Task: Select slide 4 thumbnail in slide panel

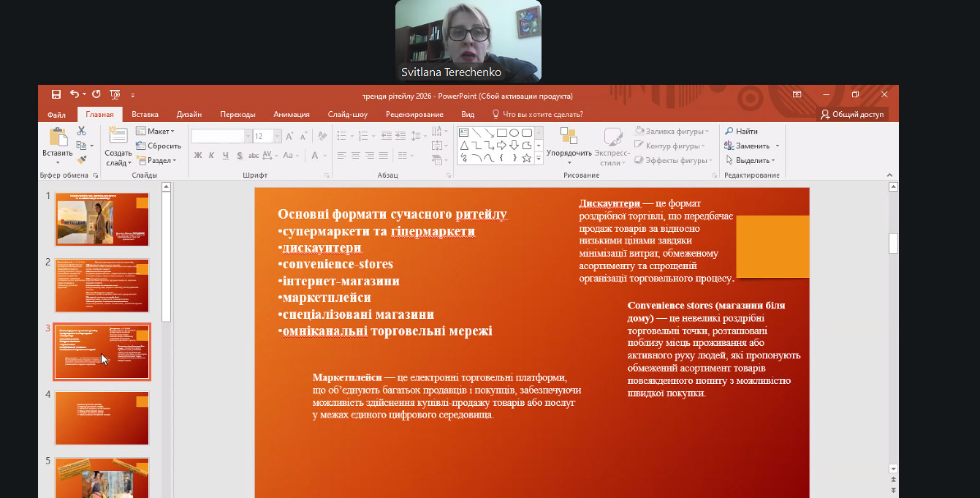Action: click(102, 418)
